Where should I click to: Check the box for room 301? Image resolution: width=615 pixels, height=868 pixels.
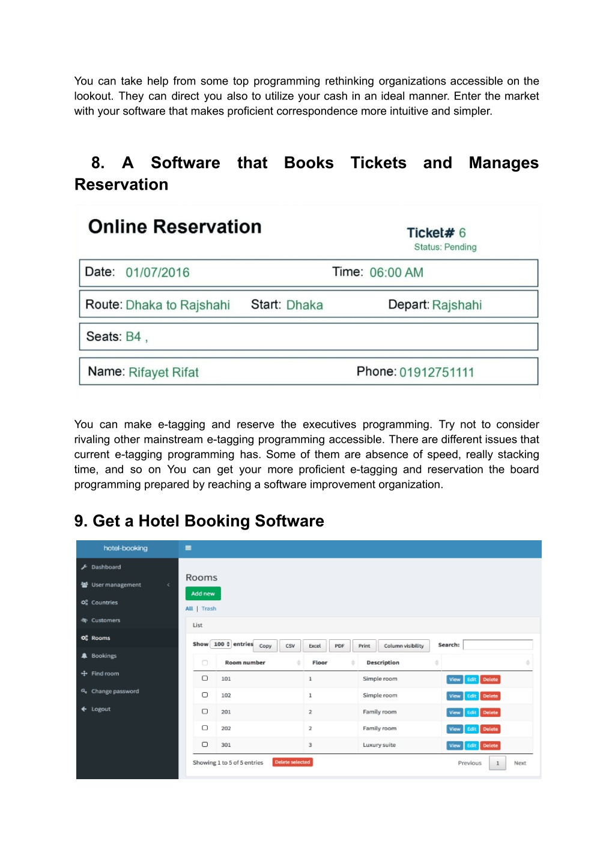(x=205, y=744)
